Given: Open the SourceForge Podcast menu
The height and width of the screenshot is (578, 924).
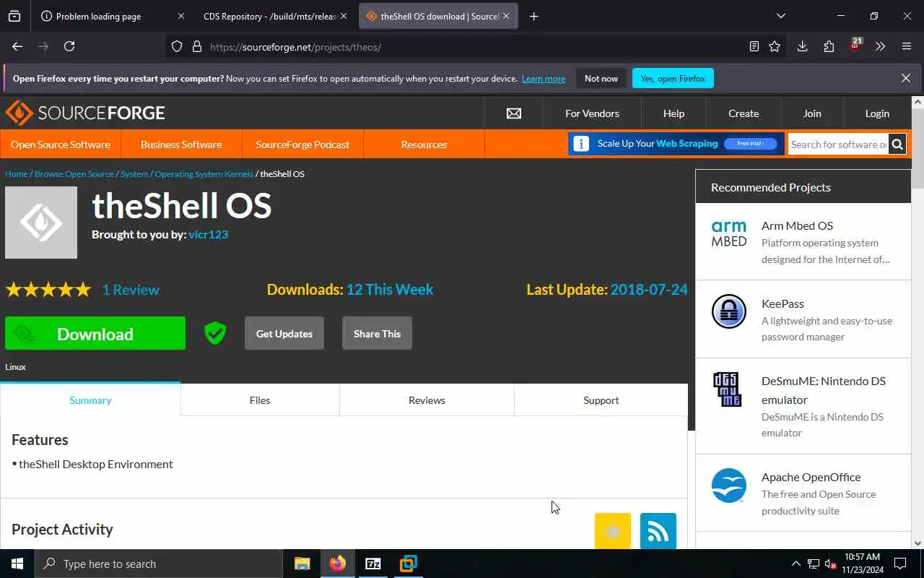Looking at the screenshot, I should 302,144.
